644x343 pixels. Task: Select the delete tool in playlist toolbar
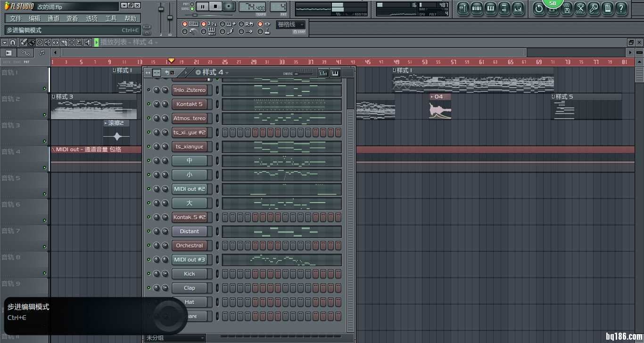(x=40, y=42)
